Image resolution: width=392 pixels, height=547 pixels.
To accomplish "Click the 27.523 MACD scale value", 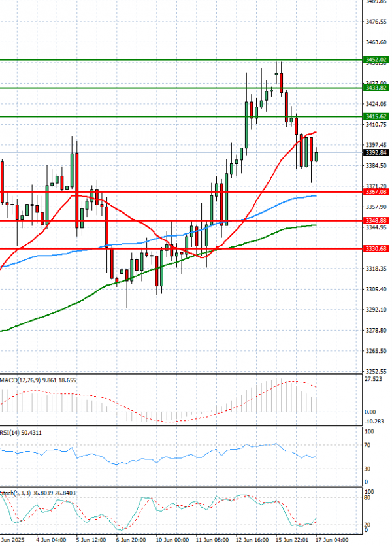I will pyautogui.click(x=374, y=379).
